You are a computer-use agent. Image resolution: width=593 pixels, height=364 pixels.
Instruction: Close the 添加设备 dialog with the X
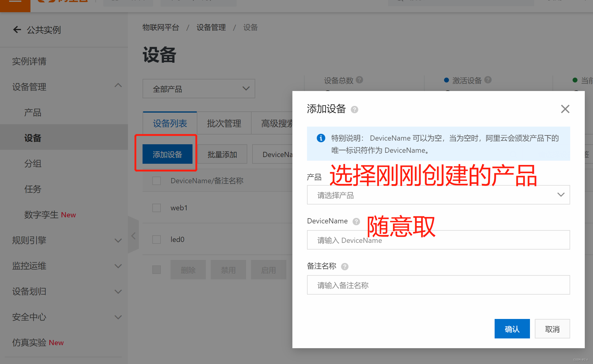[565, 109]
